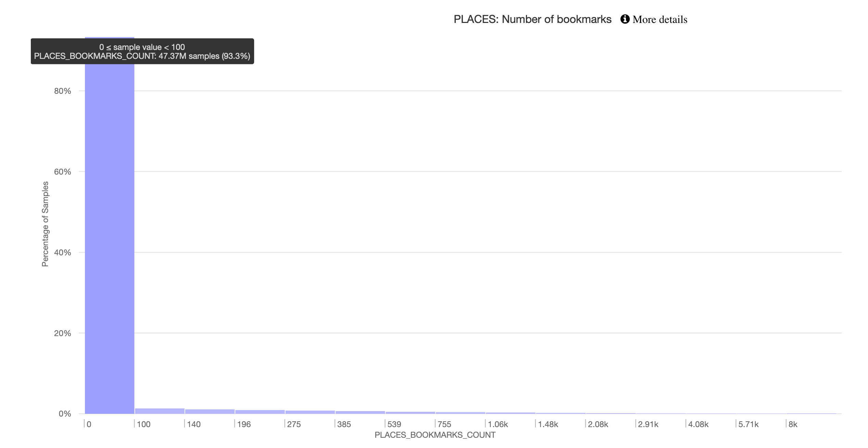Click the 40% y-axis label
The image size is (868, 448).
pyautogui.click(x=63, y=253)
